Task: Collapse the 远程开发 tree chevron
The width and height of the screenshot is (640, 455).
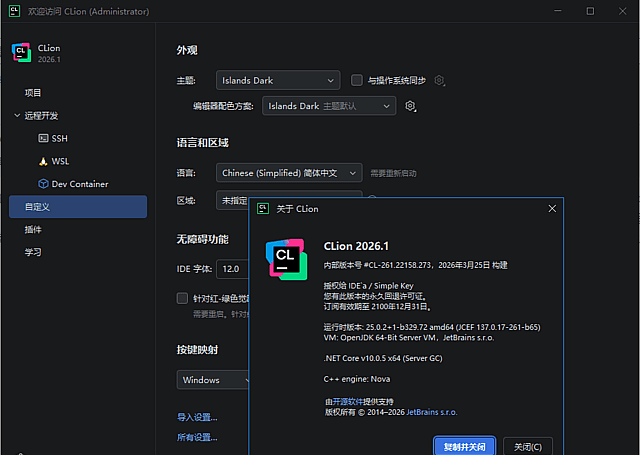Action: point(17,115)
